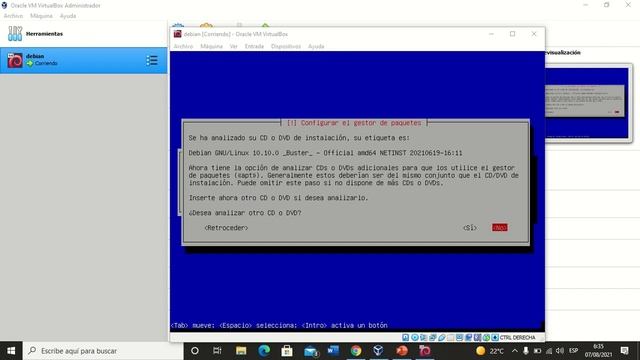The width and height of the screenshot is (640, 360).
Task: Open the hard disk activity indicator in VM status bar
Action: click(x=405, y=338)
